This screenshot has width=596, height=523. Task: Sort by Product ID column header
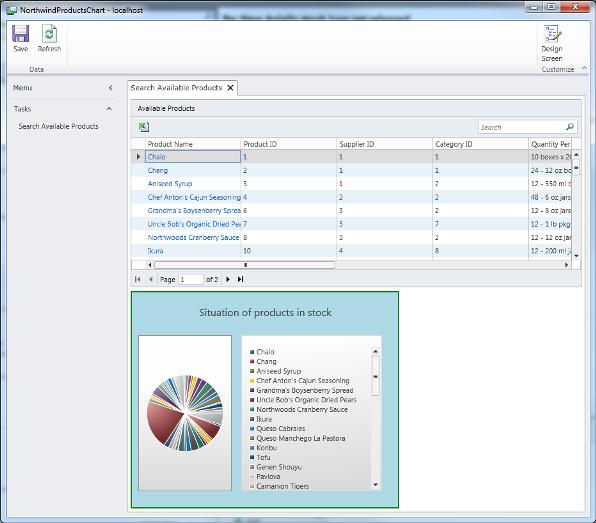(288, 144)
